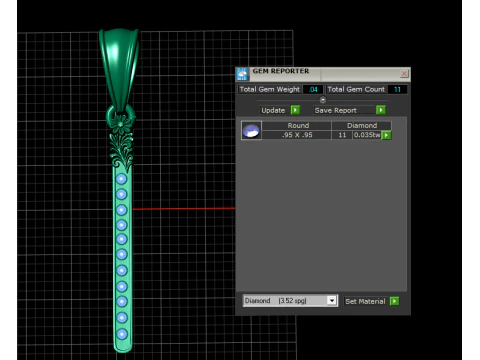Select the flower ornament on the pendant
The height and width of the screenshot is (360, 480).
pos(121,124)
